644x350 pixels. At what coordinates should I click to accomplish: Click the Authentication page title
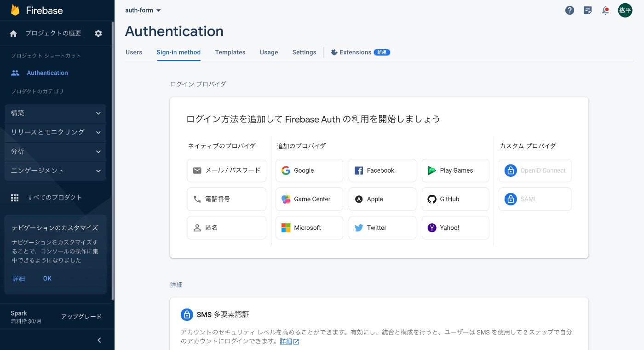174,31
